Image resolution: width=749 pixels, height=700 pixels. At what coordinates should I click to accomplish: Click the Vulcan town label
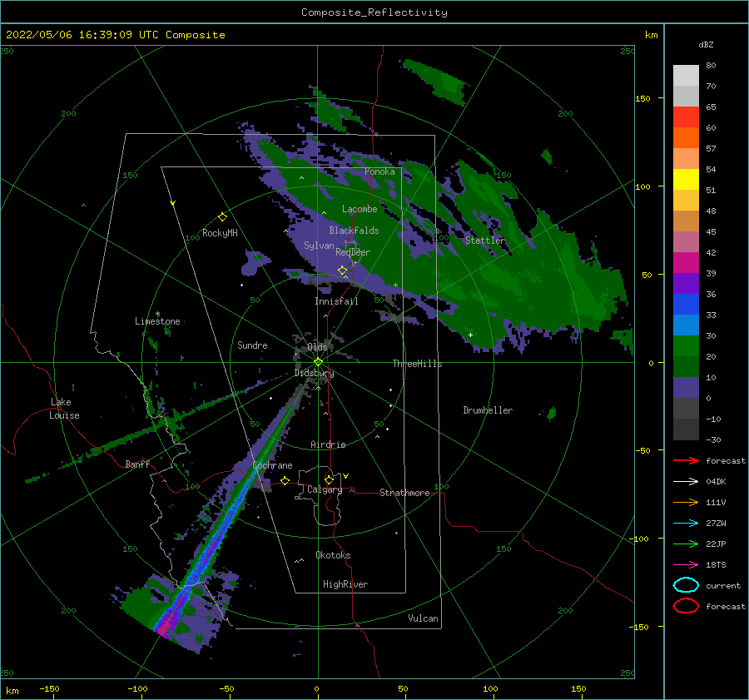(x=423, y=618)
